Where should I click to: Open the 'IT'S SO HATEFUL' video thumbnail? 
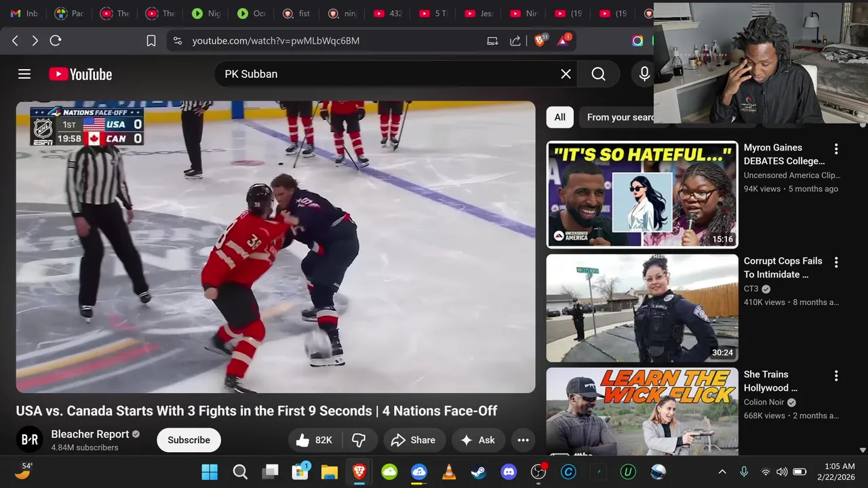(x=642, y=195)
